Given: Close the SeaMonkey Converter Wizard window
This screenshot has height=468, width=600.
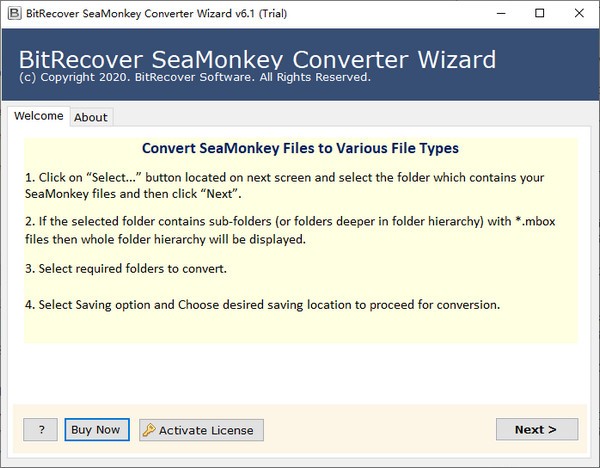Looking at the screenshot, I should tap(579, 13).
